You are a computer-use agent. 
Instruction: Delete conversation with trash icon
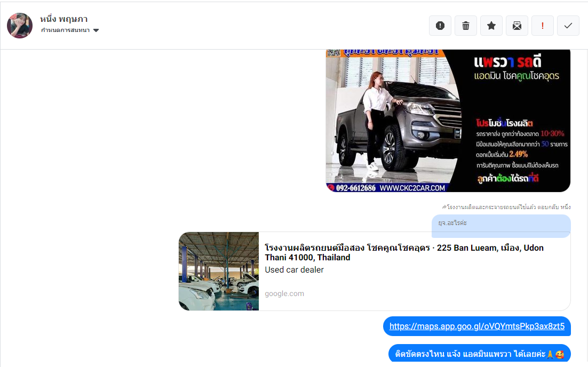tap(465, 26)
